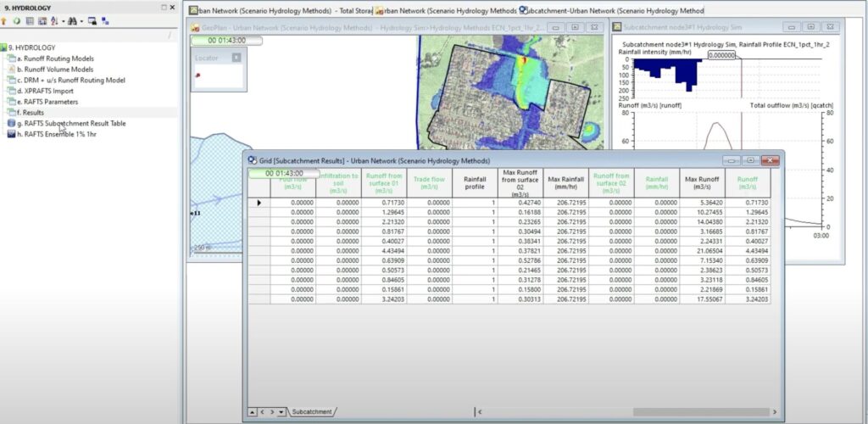Select the f. Results tree item

coord(32,112)
